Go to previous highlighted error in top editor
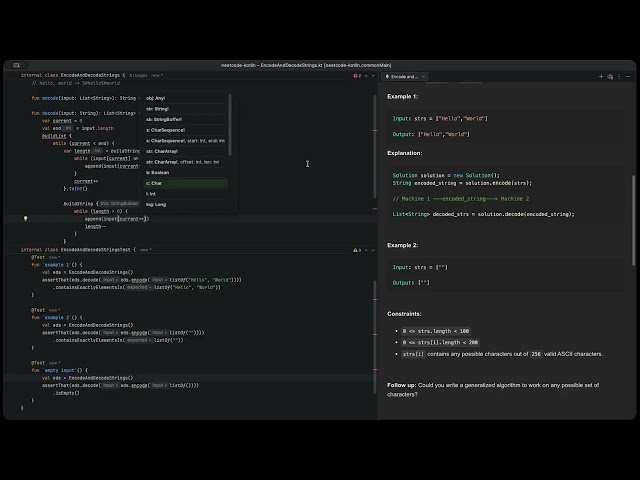The image size is (640, 480). point(366,76)
